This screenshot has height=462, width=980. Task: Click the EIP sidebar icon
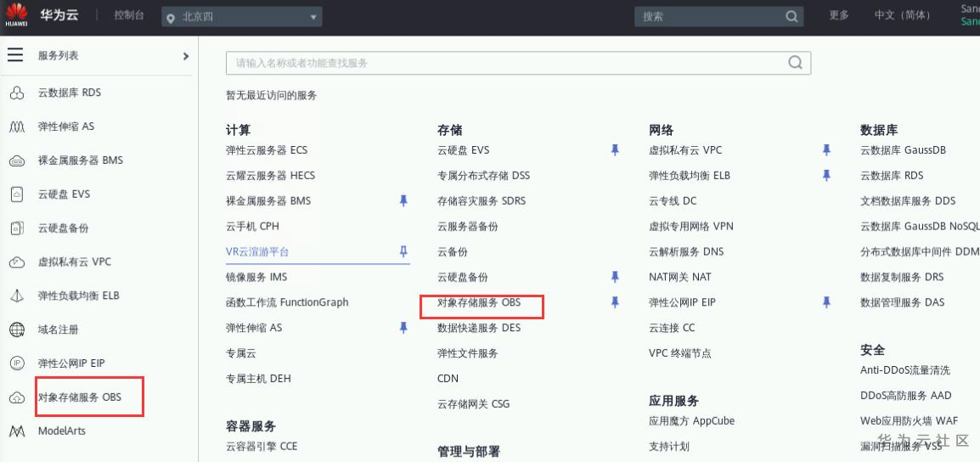click(17, 363)
